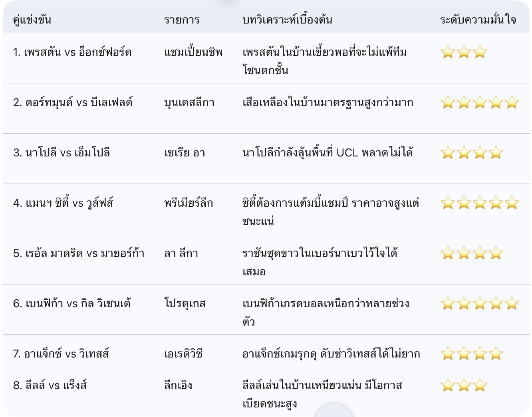The width and height of the screenshot is (532, 417).
Task: Click the รายการ column header
Action: 182,20
